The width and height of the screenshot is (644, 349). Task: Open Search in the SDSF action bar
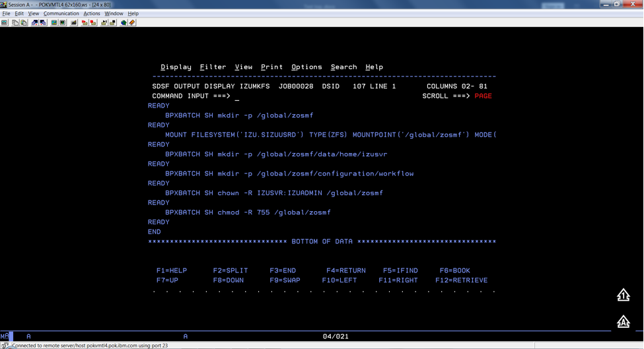[x=343, y=67]
